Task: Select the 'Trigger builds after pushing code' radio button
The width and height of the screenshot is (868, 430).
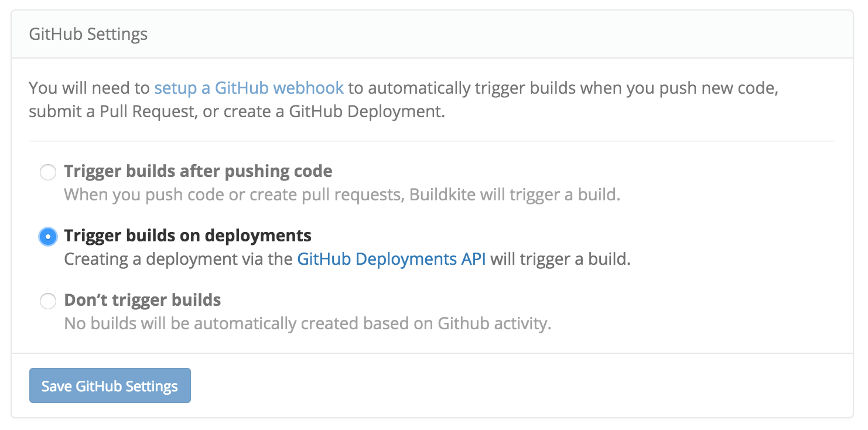Action: tap(47, 172)
